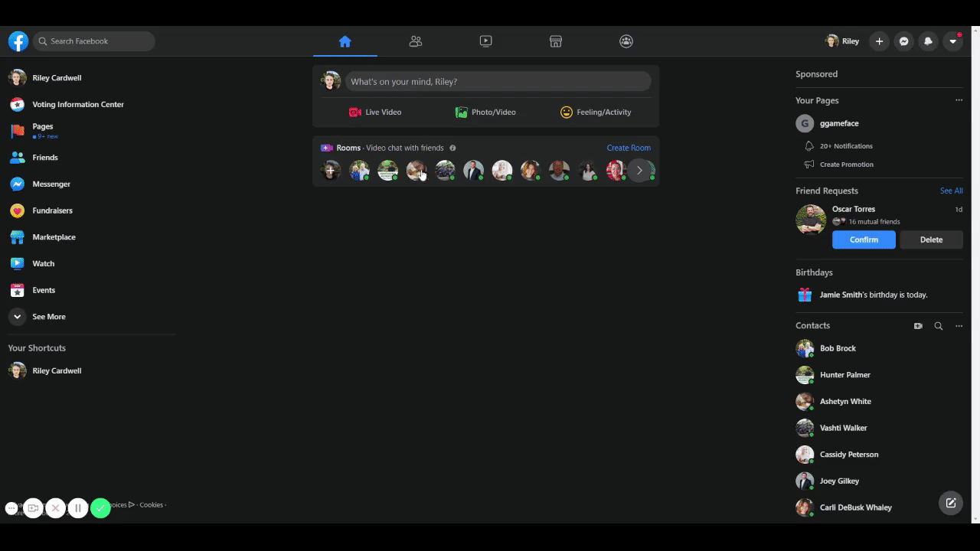Open the ggameface page
Image resolution: width=980 pixels, height=551 pixels.
click(x=839, y=123)
